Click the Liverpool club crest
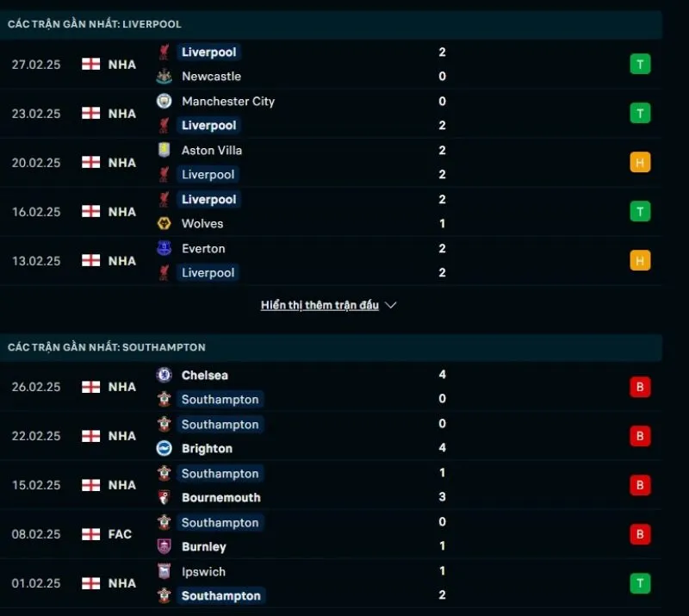689x616 pixels. 165,53
